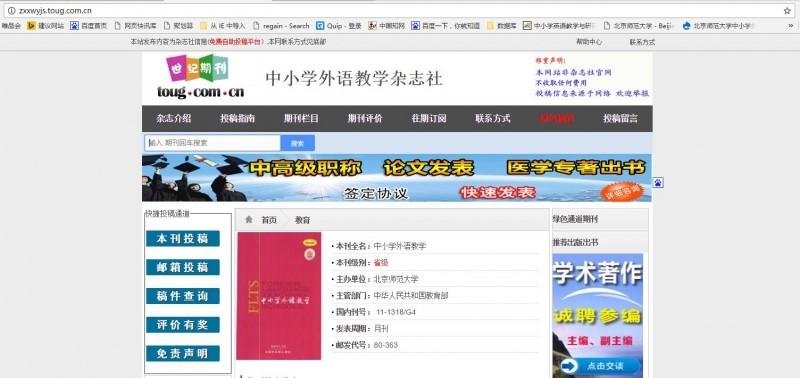Click the 学术著作 诚聘参编 ad
This screenshot has width=800, height=378.
(597, 315)
